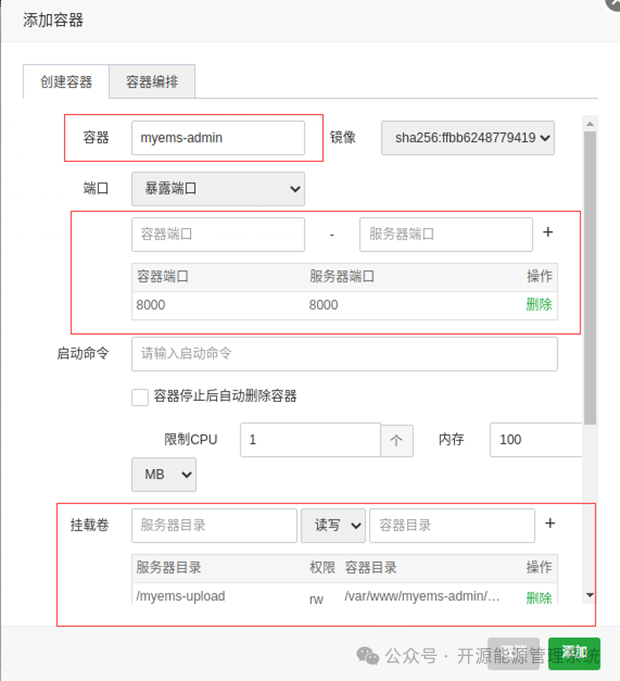Focus the 服务器目录 mount input field

click(x=214, y=526)
